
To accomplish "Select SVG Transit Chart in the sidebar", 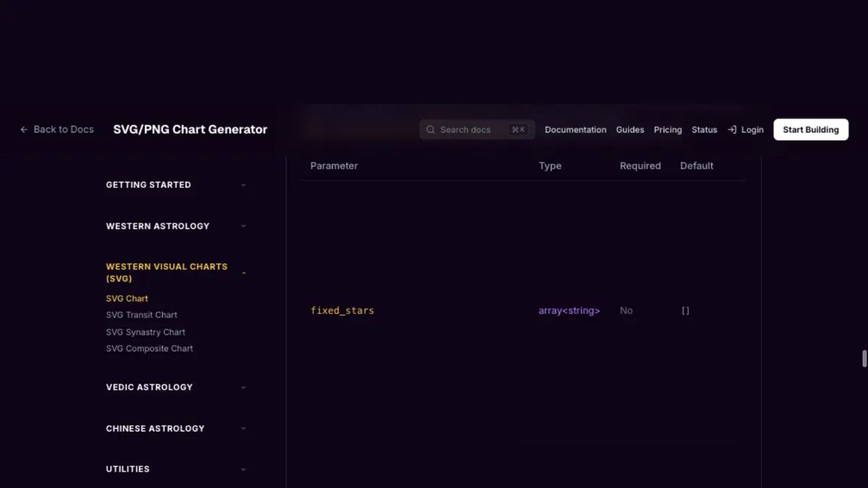I will [142, 315].
